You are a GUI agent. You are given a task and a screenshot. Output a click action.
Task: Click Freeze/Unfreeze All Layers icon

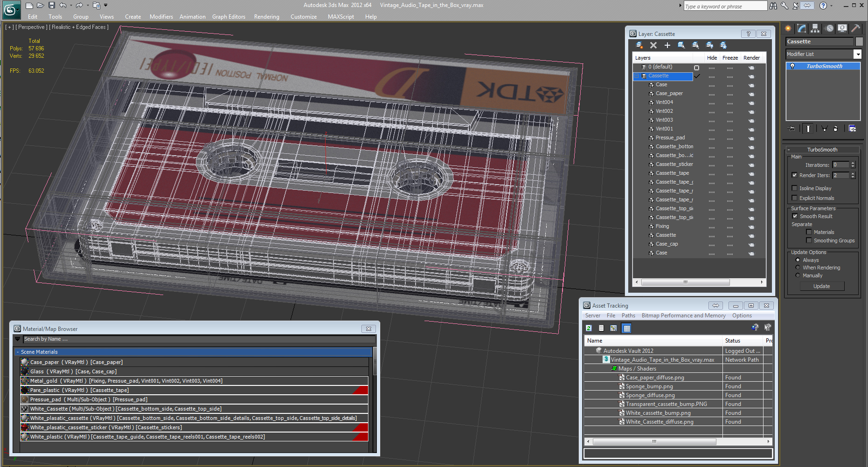(723, 45)
